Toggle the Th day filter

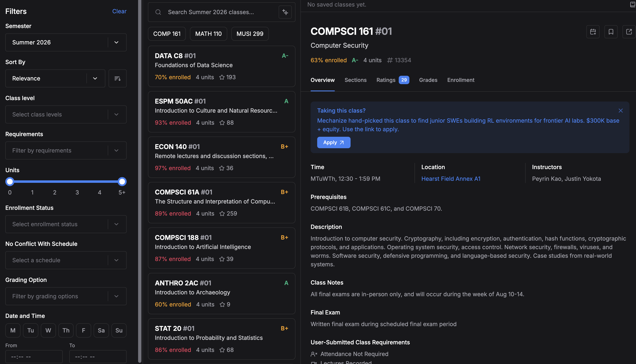66,330
